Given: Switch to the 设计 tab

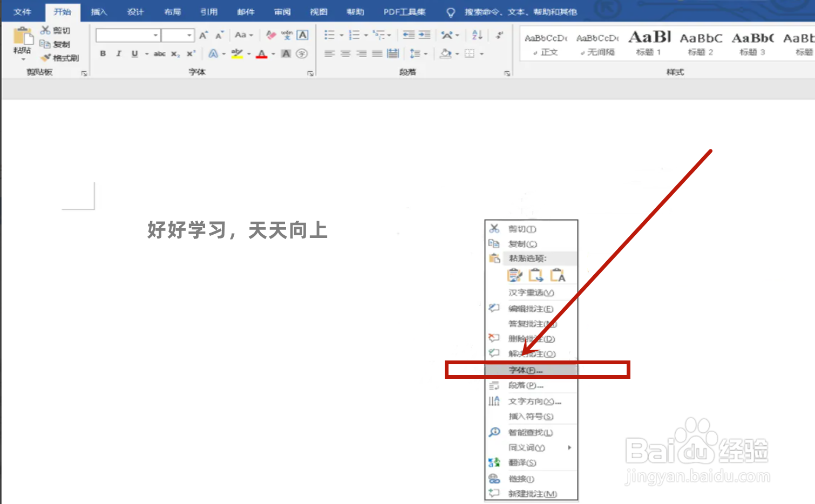Looking at the screenshot, I should (135, 12).
